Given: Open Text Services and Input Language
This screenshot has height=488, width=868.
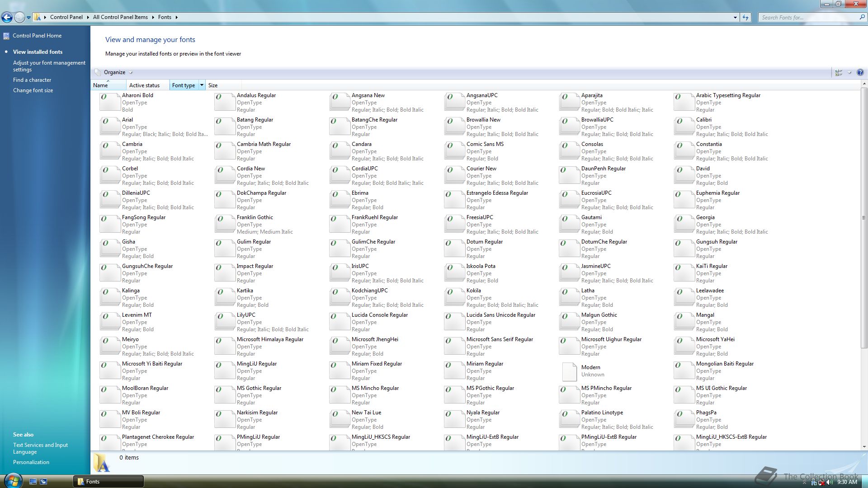Looking at the screenshot, I should point(40,448).
